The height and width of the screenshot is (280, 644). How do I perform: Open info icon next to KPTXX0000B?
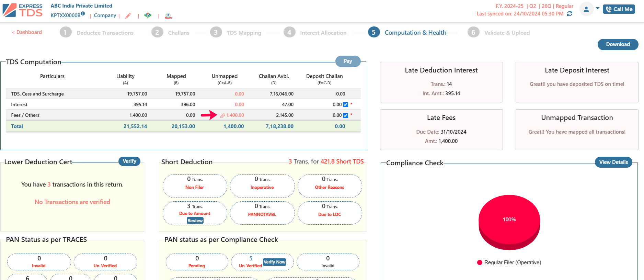tap(83, 14)
